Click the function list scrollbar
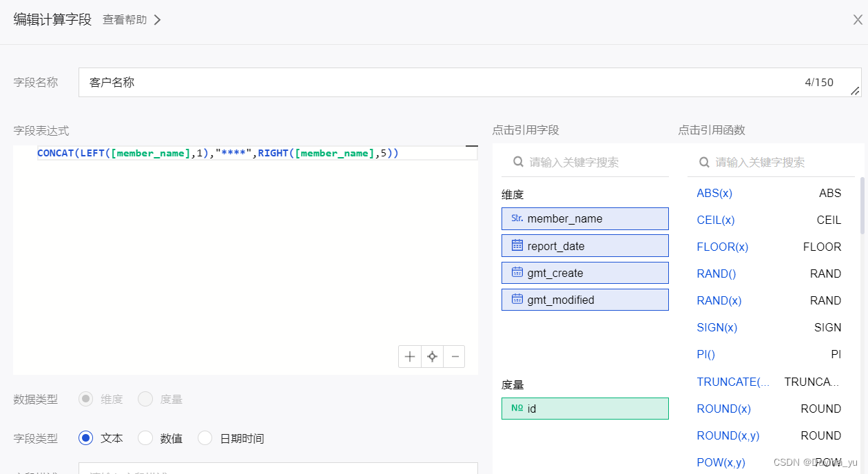The width and height of the screenshot is (868, 474). coord(863,205)
